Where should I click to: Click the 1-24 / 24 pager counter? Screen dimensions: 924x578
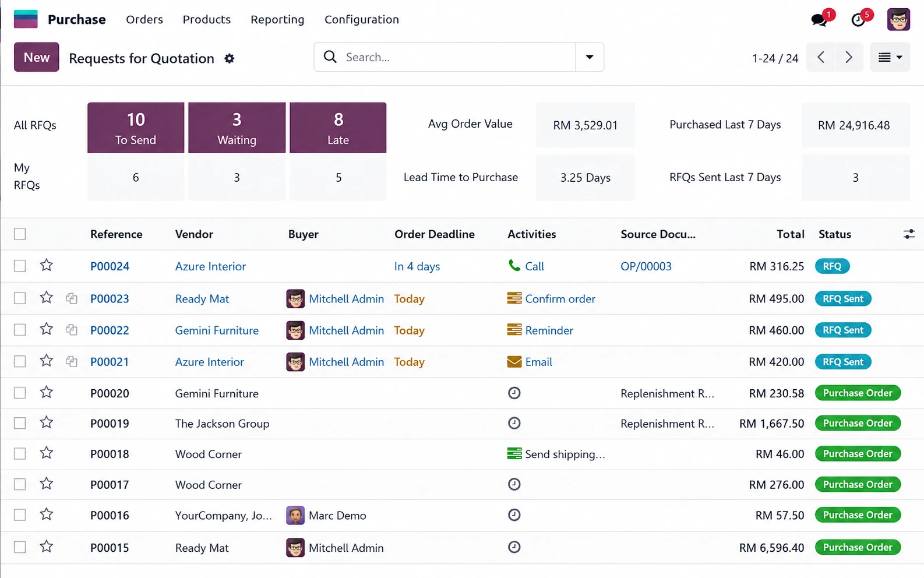pyautogui.click(x=775, y=58)
